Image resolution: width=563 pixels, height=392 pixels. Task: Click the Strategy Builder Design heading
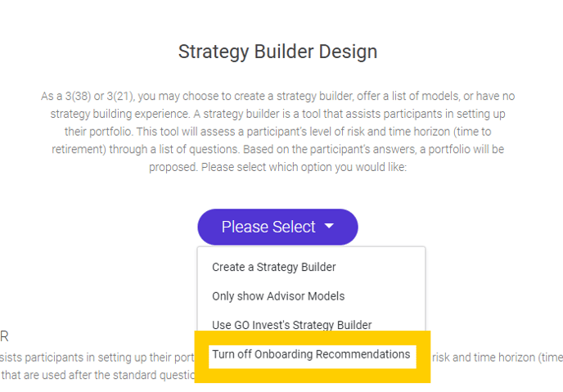[277, 52]
